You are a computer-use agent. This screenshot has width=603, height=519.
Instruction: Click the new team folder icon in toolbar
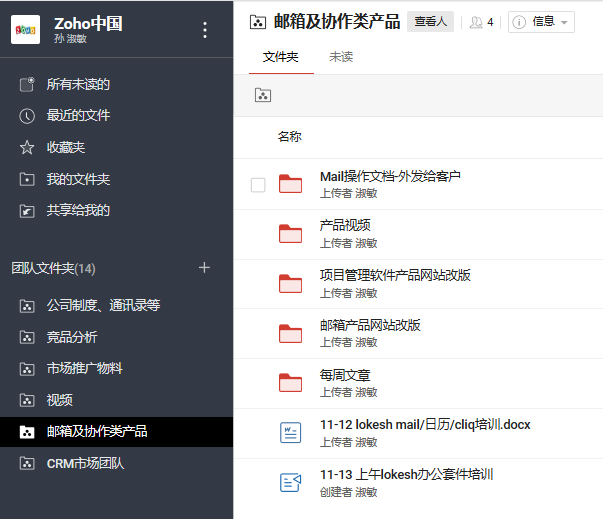coord(262,96)
